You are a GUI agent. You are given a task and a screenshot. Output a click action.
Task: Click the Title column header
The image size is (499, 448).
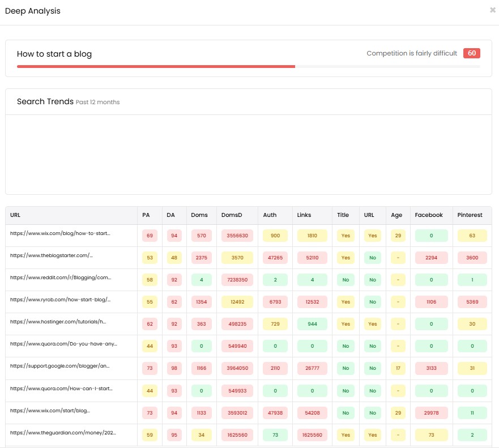[343, 215]
